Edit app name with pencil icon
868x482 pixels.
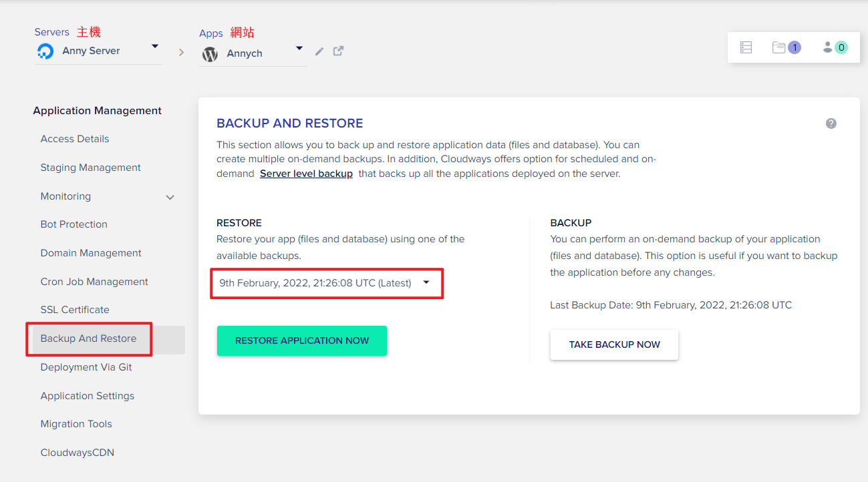pos(319,51)
